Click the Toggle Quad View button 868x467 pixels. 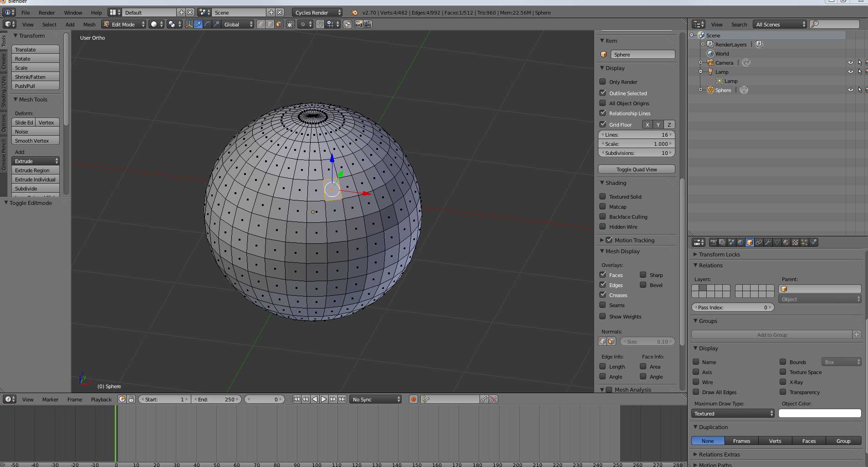pyautogui.click(x=637, y=169)
